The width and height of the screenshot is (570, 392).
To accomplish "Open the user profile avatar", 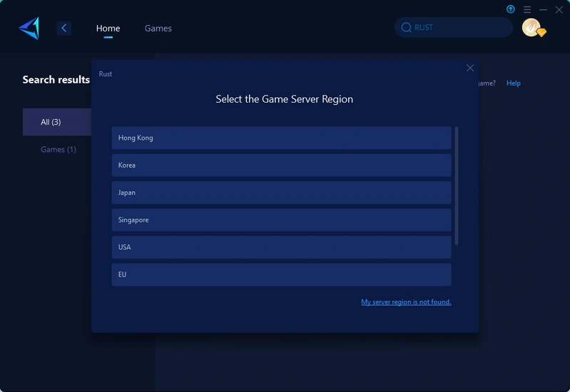I will click(x=531, y=28).
